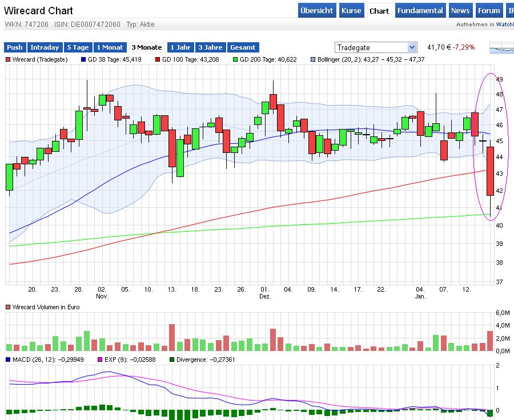Click the ISIN: DE0007472060 text
The width and height of the screenshot is (514, 420).
(x=87, y=25)
